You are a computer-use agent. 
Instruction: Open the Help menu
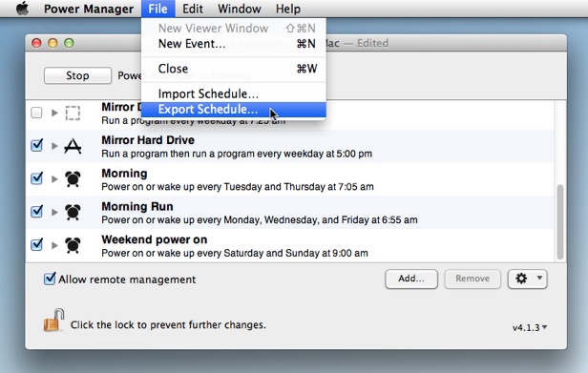[288, 9]
